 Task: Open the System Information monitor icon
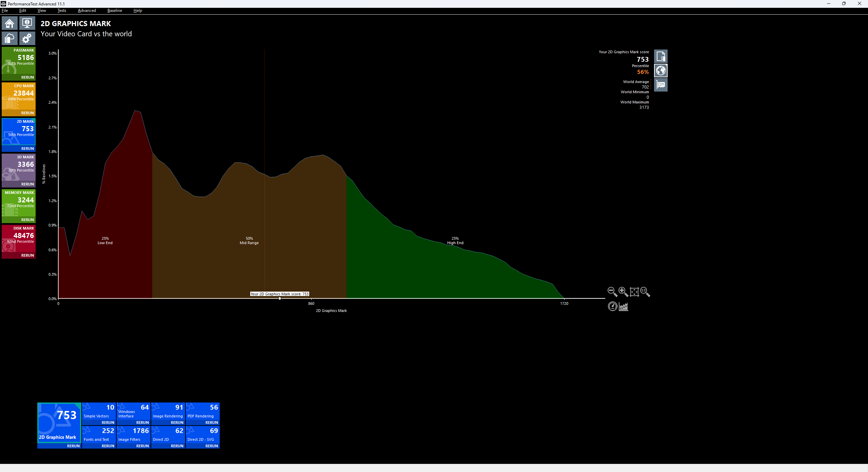pyautogui.click(x=27, y=23)
